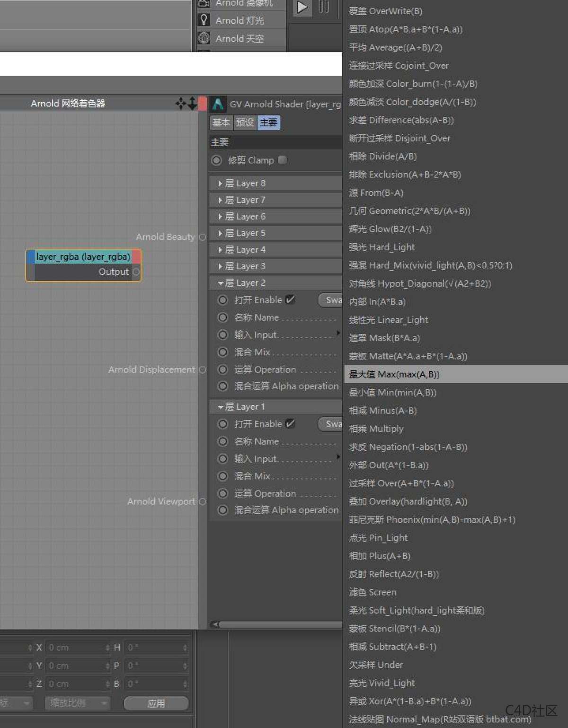Toggle Layer 2 打开 Enable checkbox
The image size is (568, 728).
(290, 299)
